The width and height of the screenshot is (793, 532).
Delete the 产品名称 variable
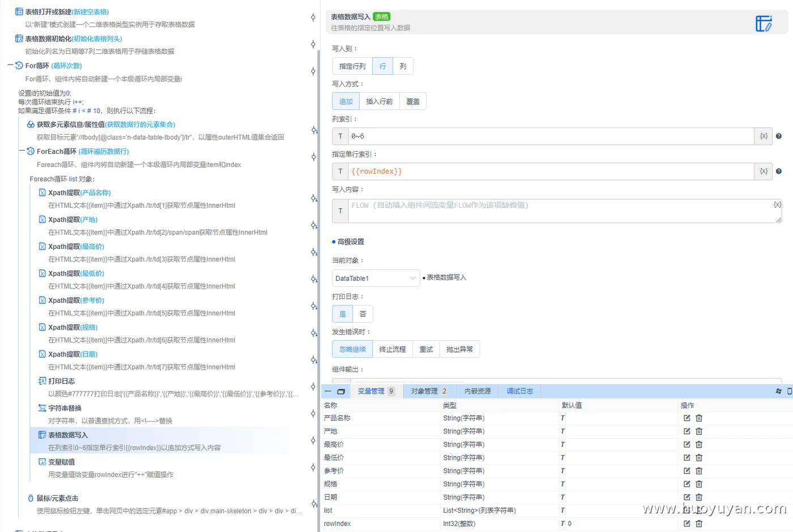(x=699, y=418)
